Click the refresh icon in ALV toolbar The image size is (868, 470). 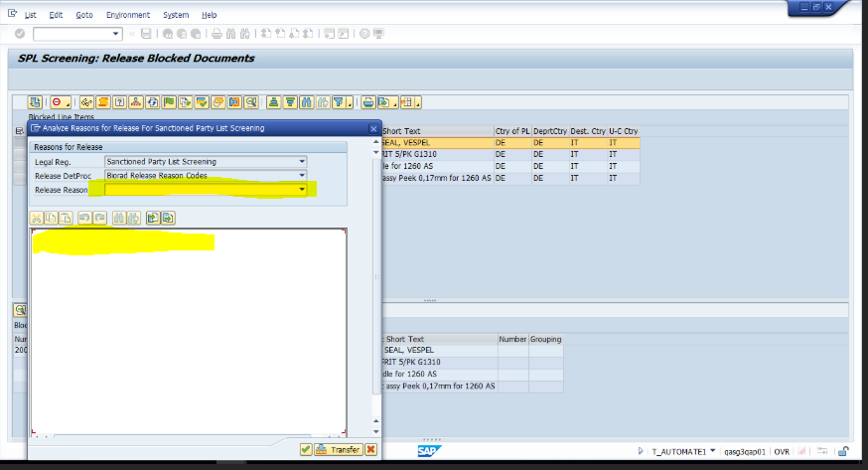point(152,102)
